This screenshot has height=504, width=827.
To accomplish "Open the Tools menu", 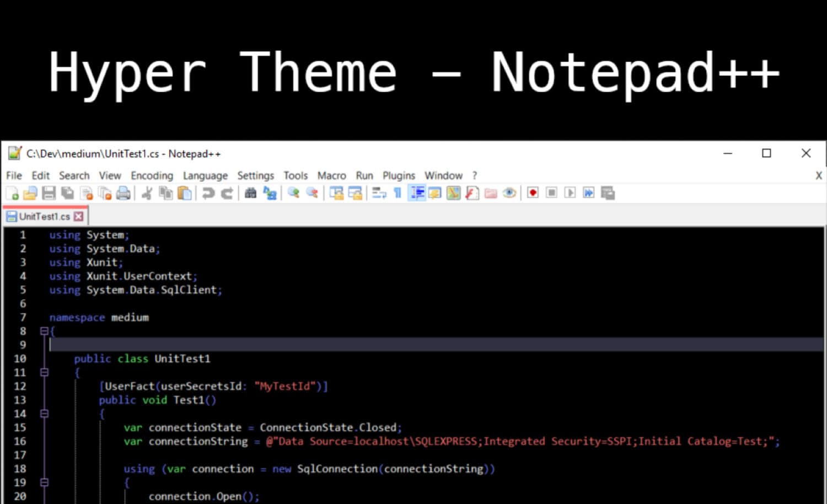I will pos(296,175).
